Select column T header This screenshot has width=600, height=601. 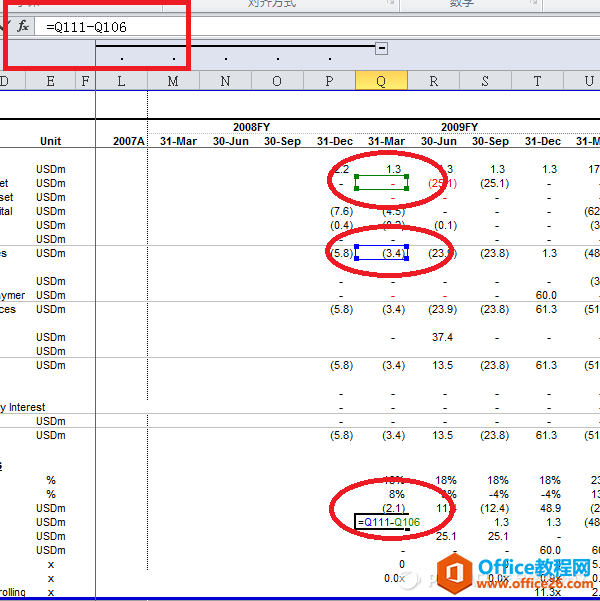tap(537, 81)
